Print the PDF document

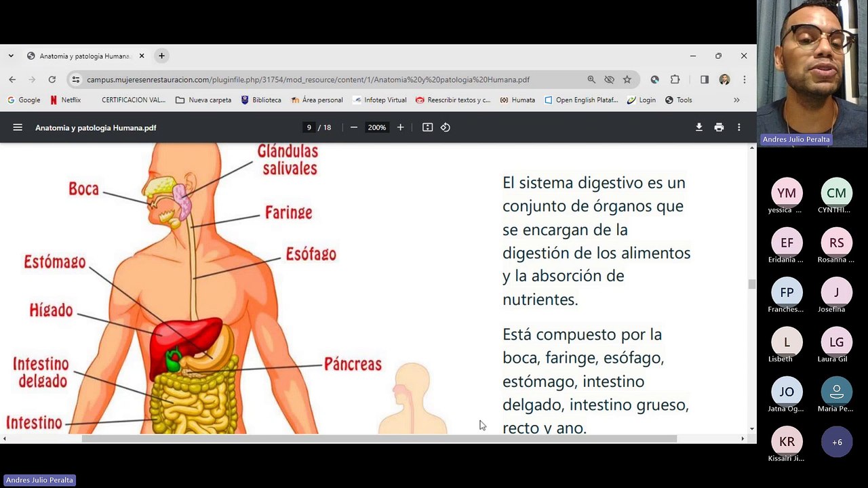pos(719,127)
